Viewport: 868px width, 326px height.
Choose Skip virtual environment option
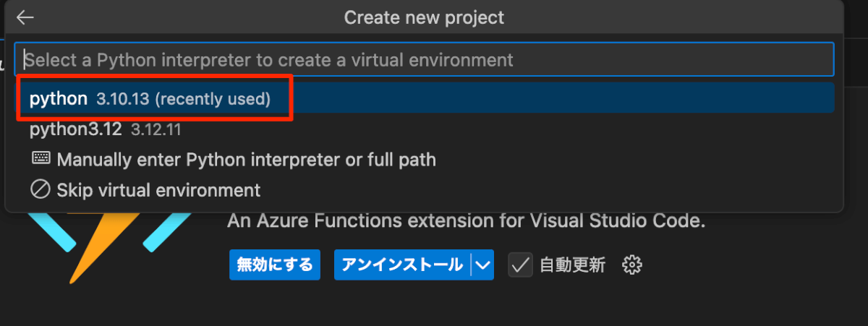pos(158,191)
